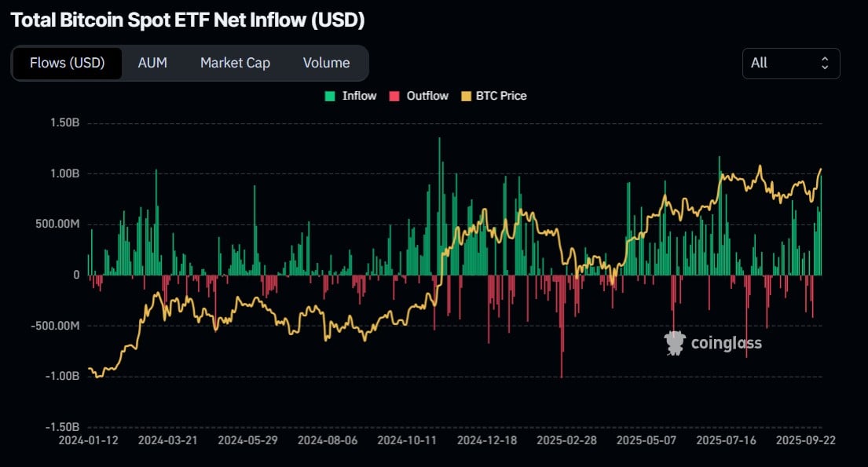Click the Total Bitcoin Spot ETF Net Inflow title
The width and height of the screenshot is (868, 467).
point(188,20)
